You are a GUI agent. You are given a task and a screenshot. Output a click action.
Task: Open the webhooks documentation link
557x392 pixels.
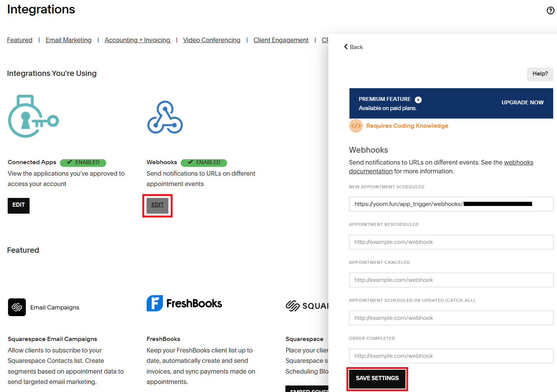click(441, 167)
